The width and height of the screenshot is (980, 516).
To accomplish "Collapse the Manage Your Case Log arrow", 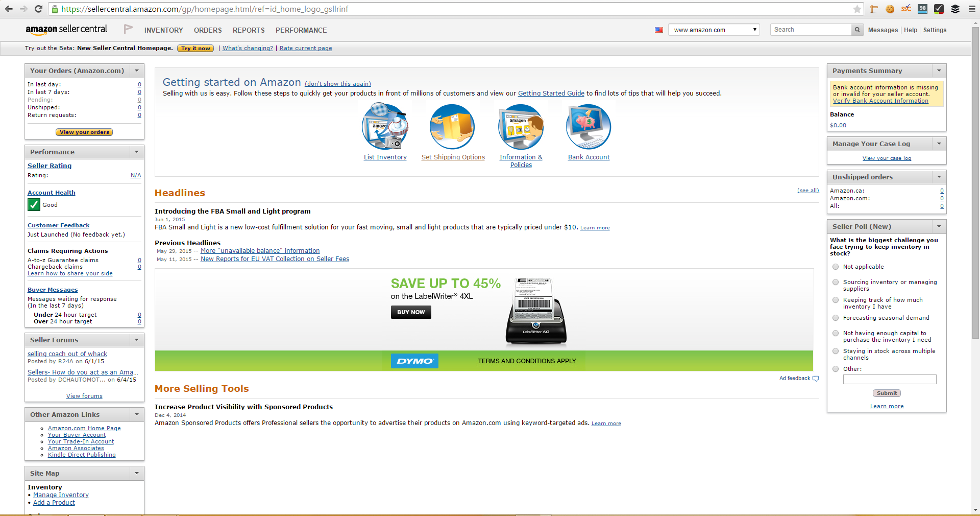I will pyautogui.click(x=939, y=144).
